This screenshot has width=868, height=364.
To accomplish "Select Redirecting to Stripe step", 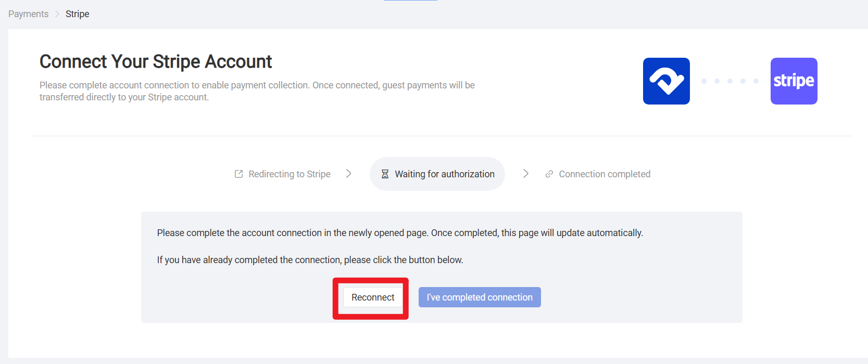I will coord(283,174).
